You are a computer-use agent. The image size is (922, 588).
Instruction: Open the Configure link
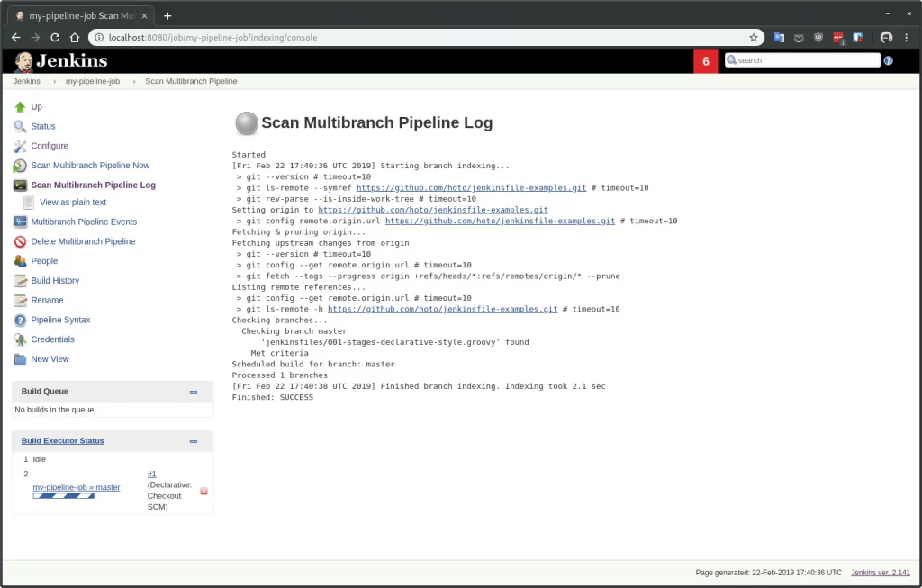[x=50, y=146]
